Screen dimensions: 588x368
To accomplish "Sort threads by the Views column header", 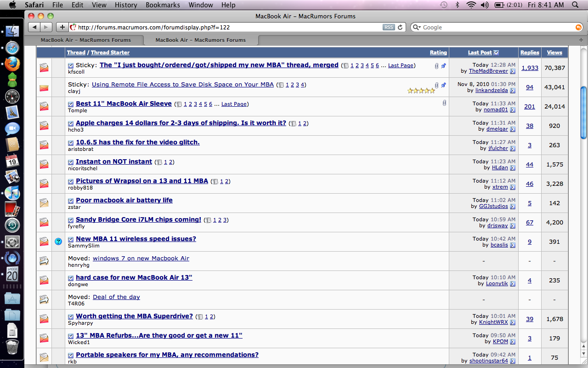I will click(x=554, y=52).
